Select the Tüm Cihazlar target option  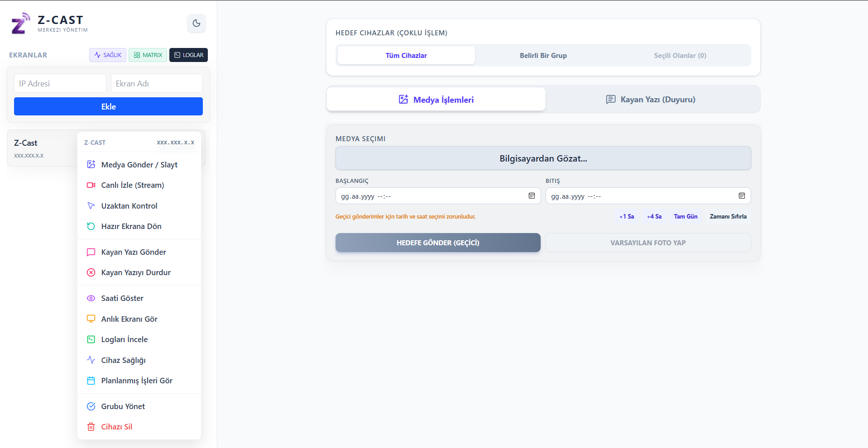(x=406, y=55)
